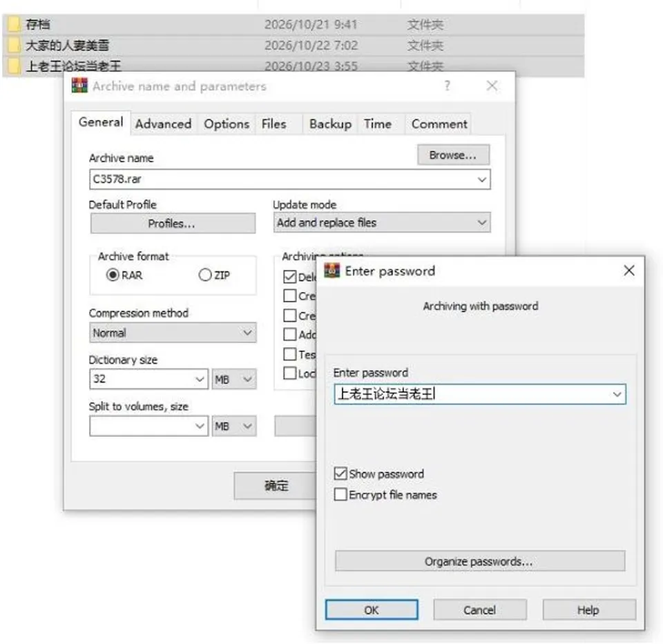
Task: Check the archiving option starting with Tes
Action: (x=289, y=354)
